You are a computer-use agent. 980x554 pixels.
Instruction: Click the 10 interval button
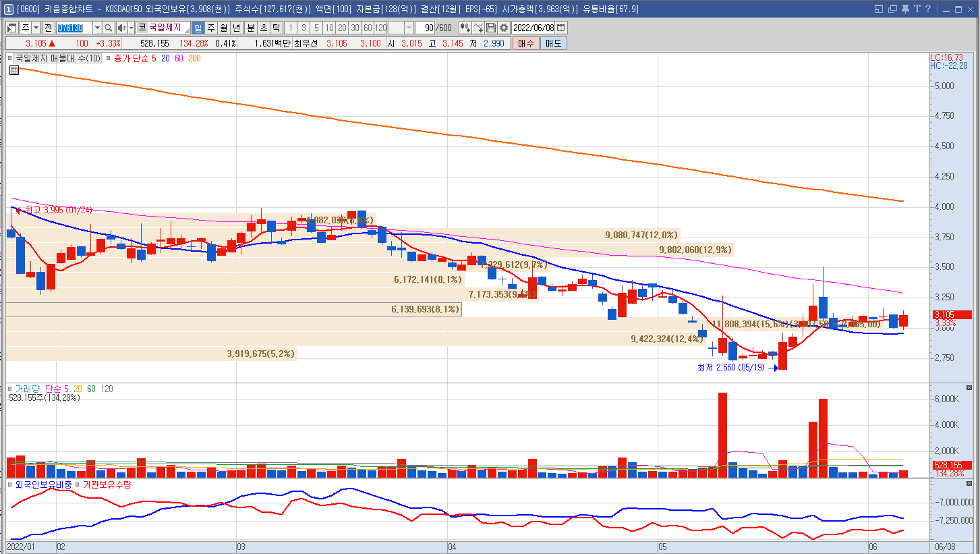329,28
